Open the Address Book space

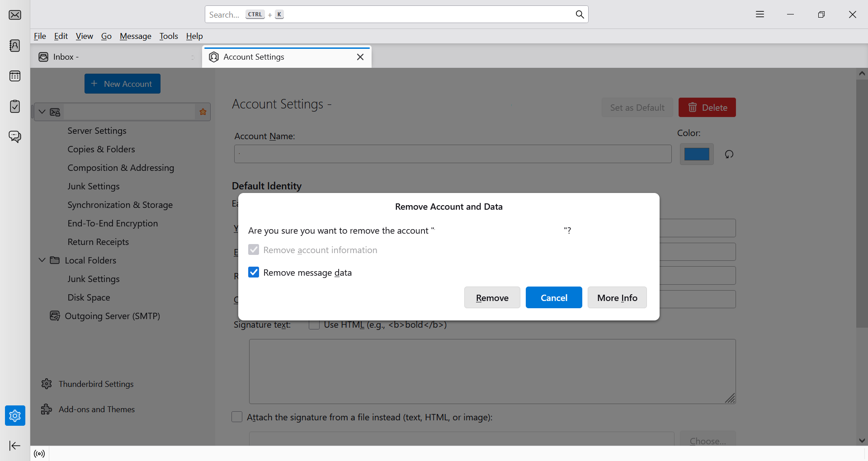tap(15, 46)
